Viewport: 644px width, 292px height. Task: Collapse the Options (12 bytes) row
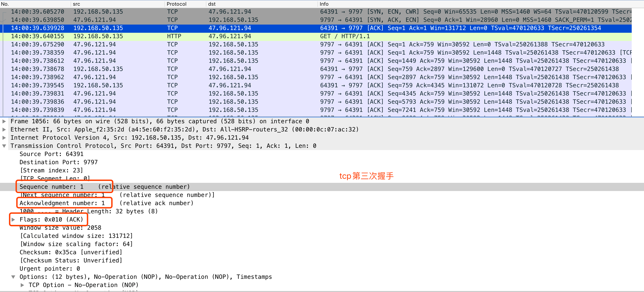point(13,277)
